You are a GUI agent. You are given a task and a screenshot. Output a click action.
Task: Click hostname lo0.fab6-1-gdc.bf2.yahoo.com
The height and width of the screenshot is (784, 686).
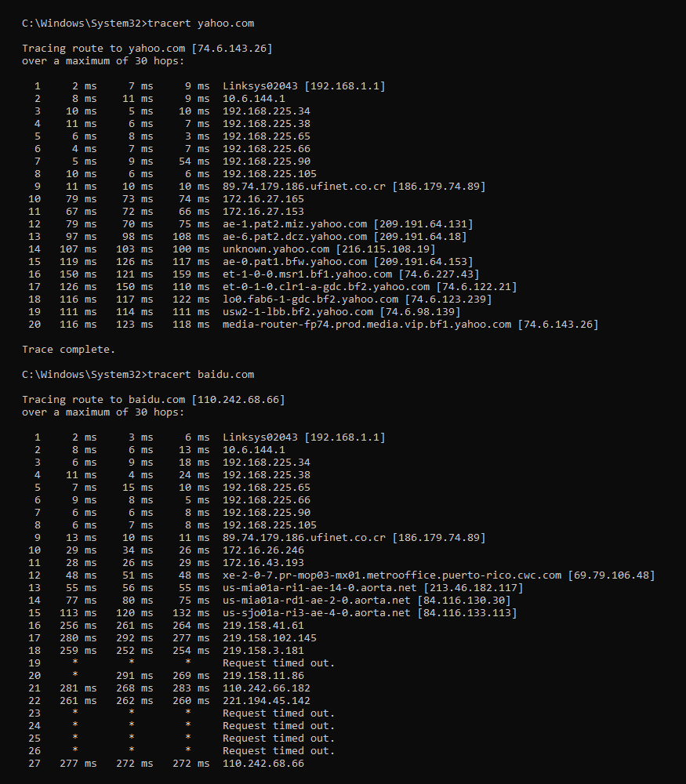[x=310, y=299]
